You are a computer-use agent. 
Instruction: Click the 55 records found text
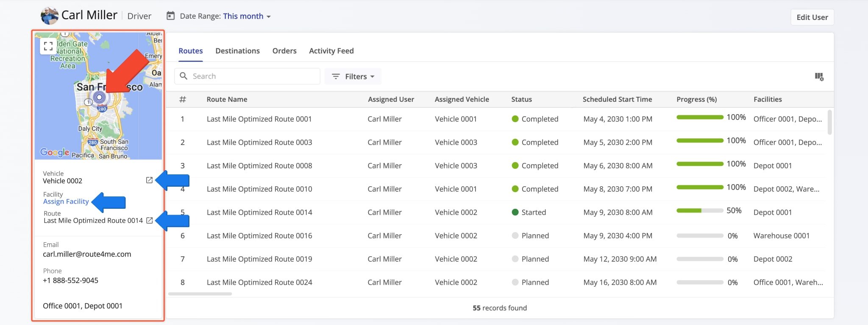coord(500,308)
